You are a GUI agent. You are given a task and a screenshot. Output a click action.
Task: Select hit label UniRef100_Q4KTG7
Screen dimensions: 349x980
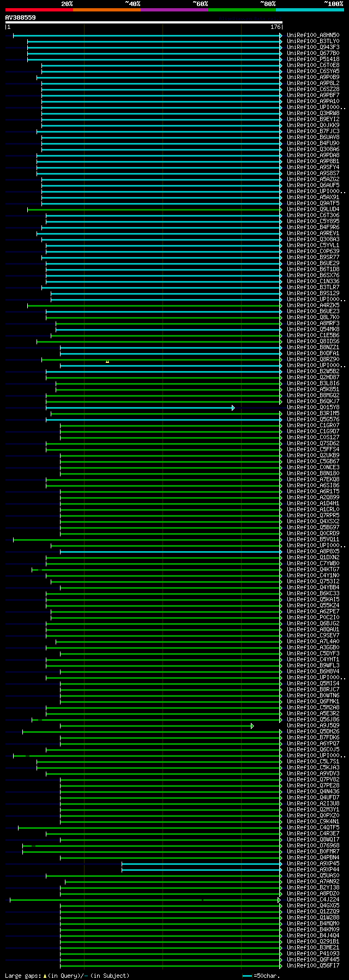pos(313,570)
